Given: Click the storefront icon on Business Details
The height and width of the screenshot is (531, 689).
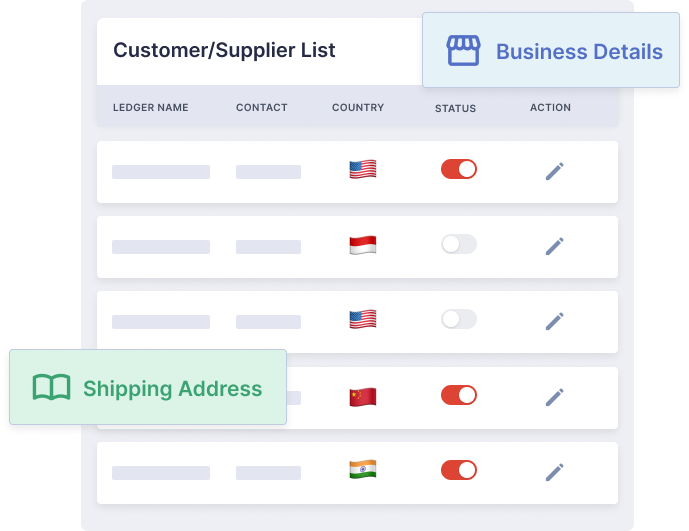Looking at the screenshot, I should [x=463, y=51].
